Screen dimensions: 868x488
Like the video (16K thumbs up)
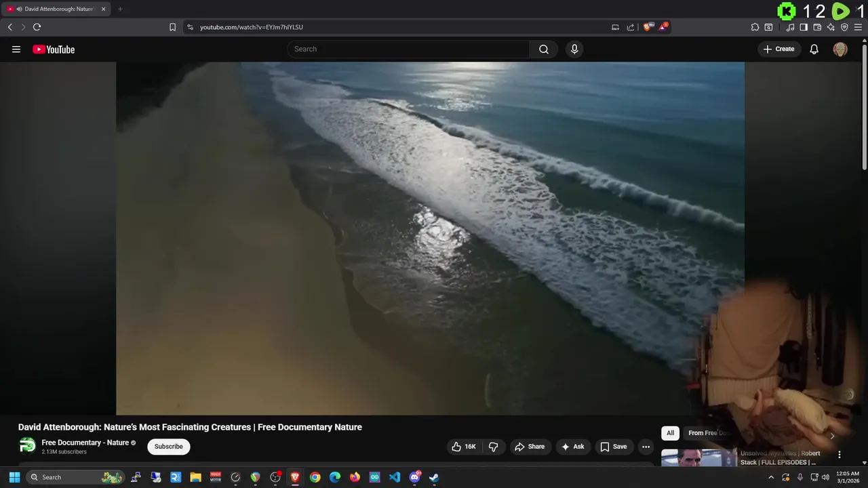[x=464, y=447]
